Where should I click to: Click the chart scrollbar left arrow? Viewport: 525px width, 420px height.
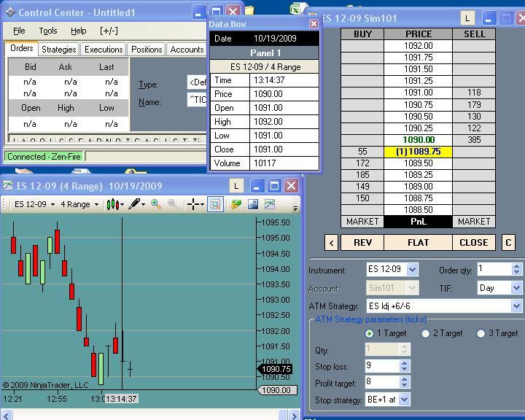coord(7,416)
